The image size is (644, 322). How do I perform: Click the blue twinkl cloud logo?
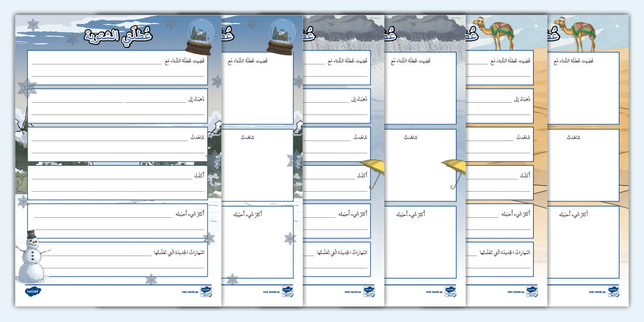[x=33, y=291]
